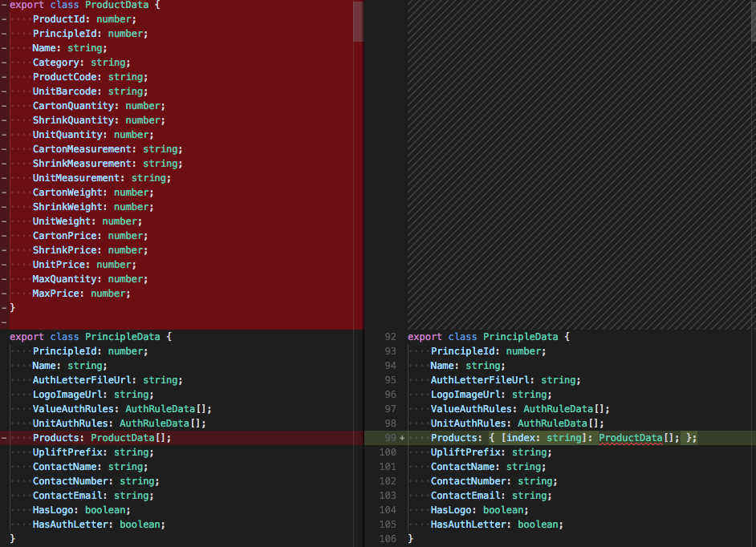The height and width of the screenshot is (547, 756).
Task: Click line number 92 in the modified pane
Action: pyautogui.click(x=391, y=337)
